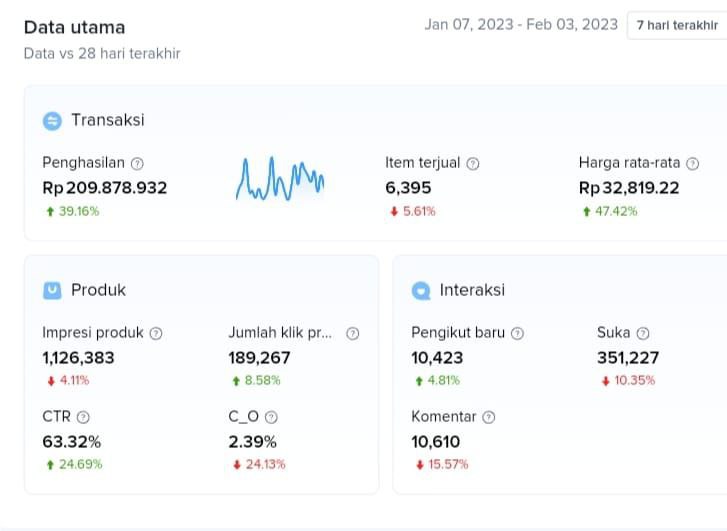The height and width of the screenshot is (531, 727).
Task: Click the help icon next to Pengikut baru
Action: click(x=517, y=333)
